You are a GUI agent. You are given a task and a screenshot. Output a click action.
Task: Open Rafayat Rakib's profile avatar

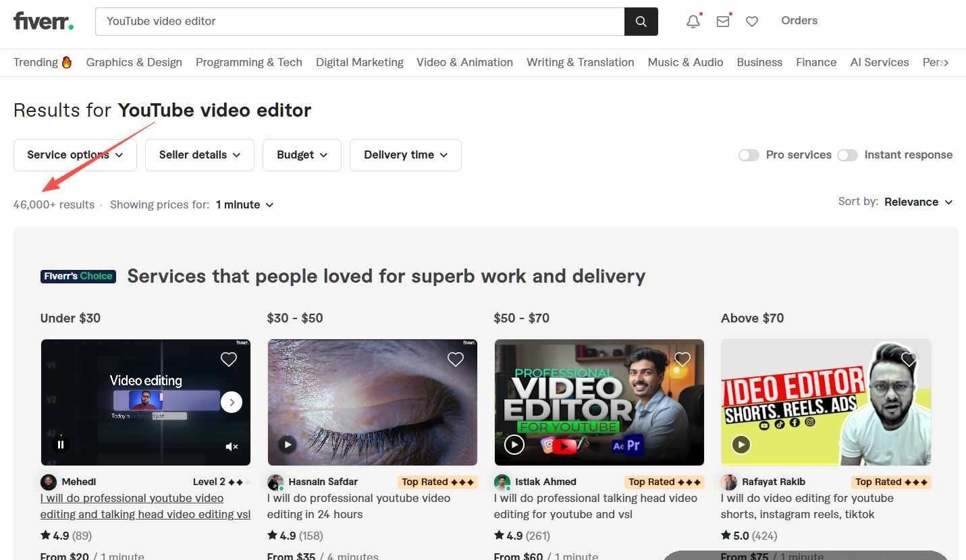coord(729,482)
